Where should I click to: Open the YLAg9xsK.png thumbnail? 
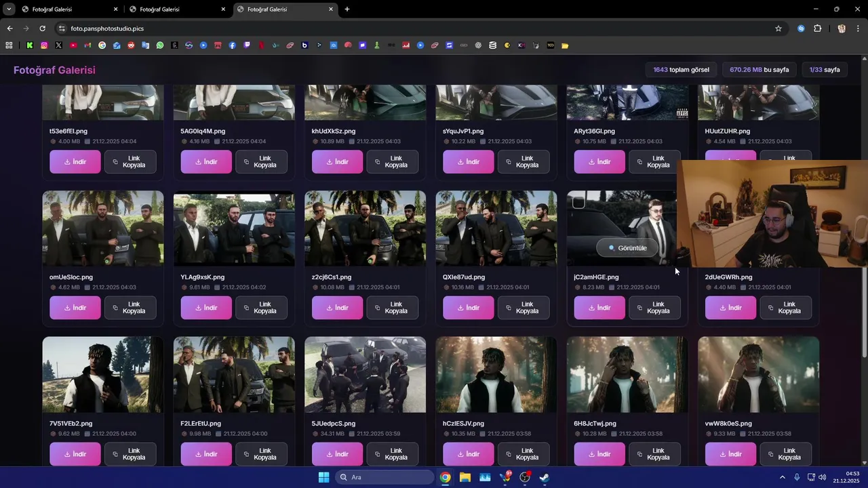(x=234, y=228)
